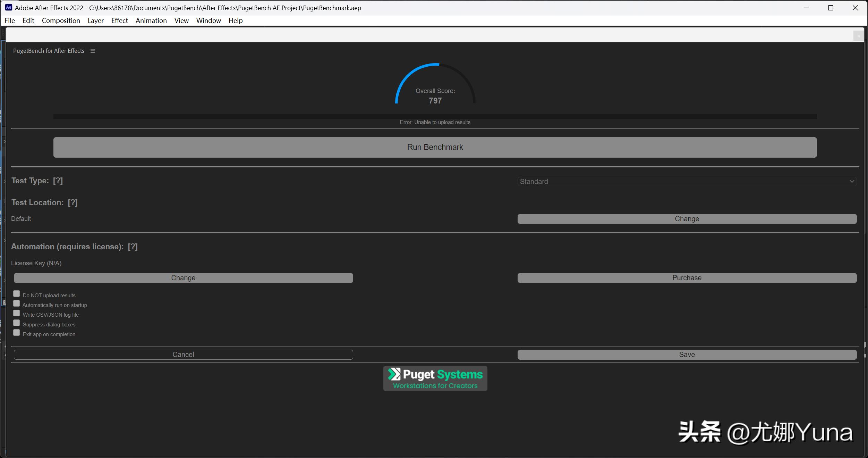Click the Puget Systems logo banner
The width and height of the screenshot is (868, 458).
[435, 378]
